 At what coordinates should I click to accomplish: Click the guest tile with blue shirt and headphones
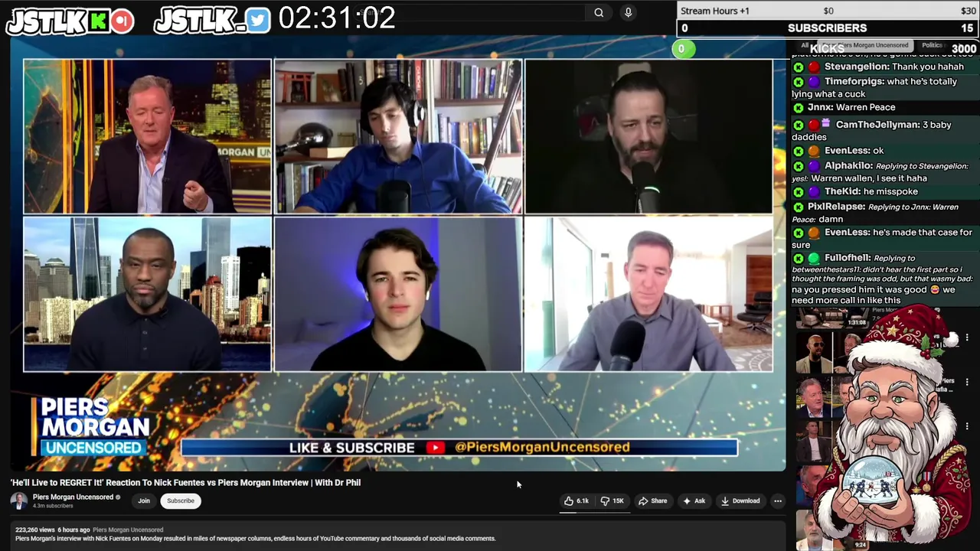point(398,136)
